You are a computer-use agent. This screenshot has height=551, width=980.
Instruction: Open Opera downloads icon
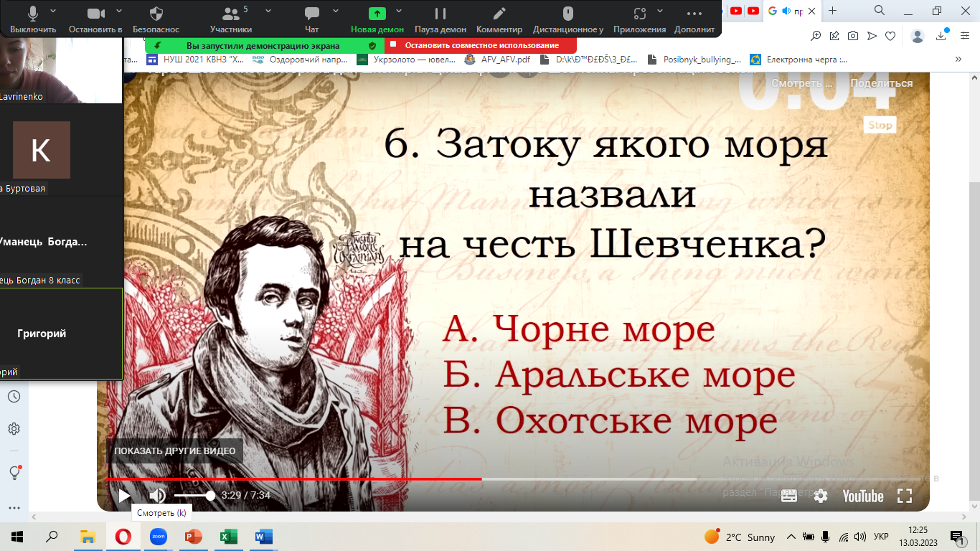point(942,36)
